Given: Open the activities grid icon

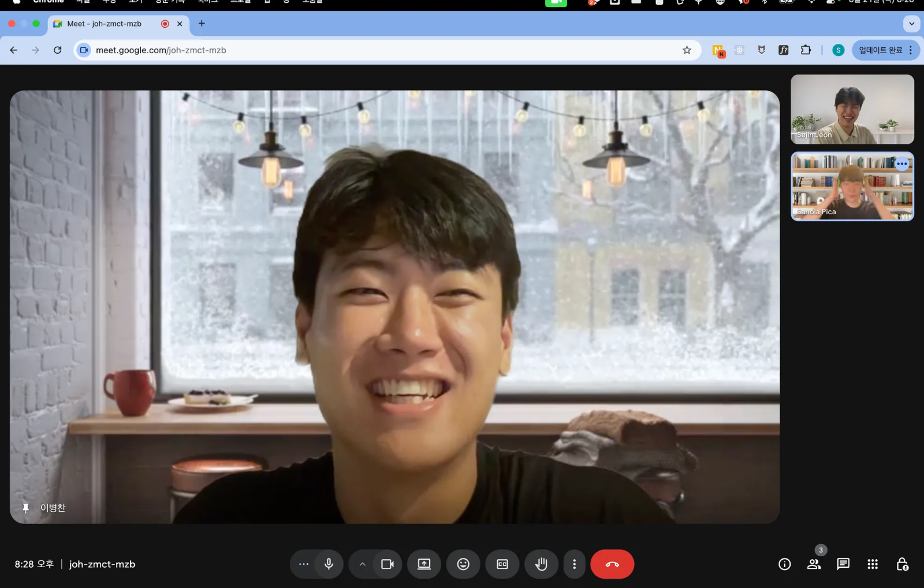Looking at the screenshot, I should 873,564.
